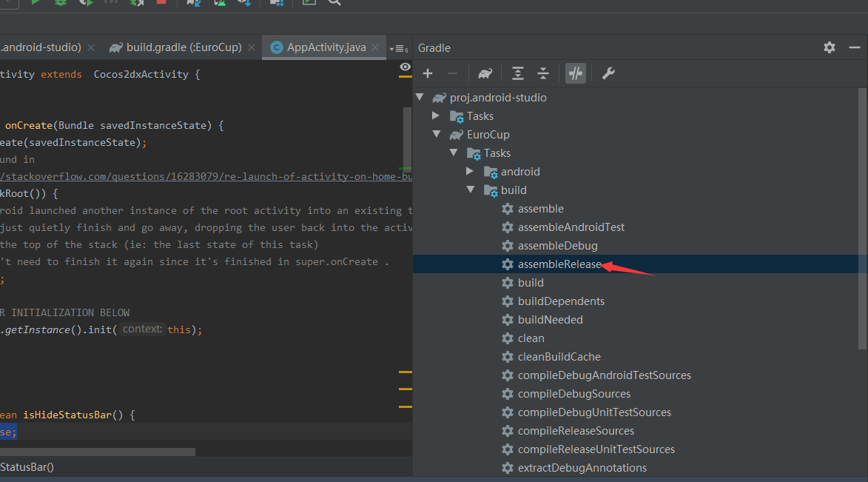This screenshot has height=482, width=868.
Task: Collapse the Tasks node under EuroCup
Action: point(454,153)
